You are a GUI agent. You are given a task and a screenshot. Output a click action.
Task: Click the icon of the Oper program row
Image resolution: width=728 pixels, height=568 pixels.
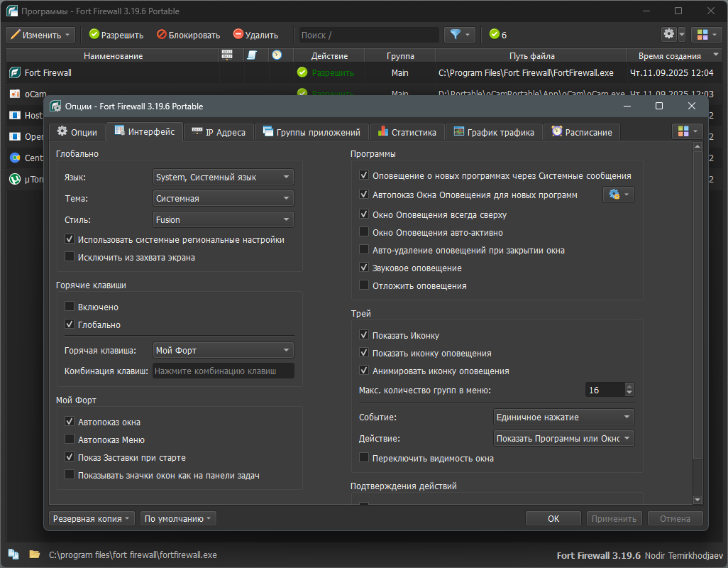click(15, 136)
